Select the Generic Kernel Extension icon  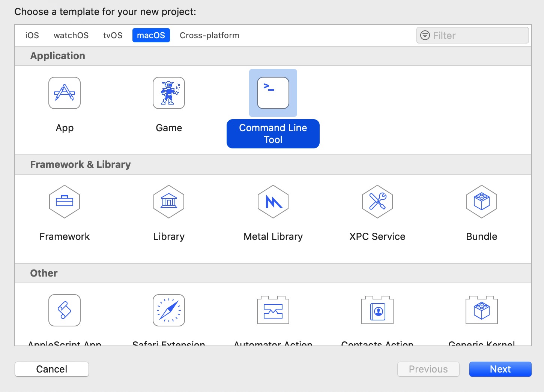(482, 310)
